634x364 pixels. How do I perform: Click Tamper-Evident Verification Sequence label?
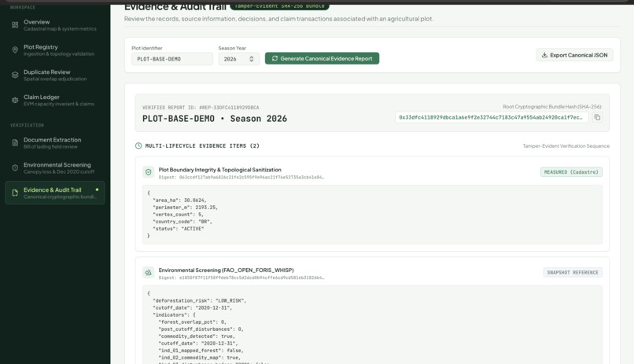[566, 146]
